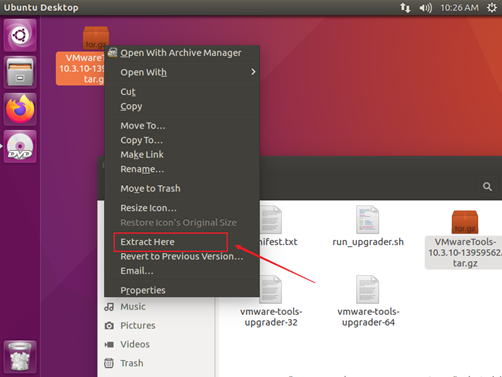Open the sound volume indicator
The height and width of the screenshot is (377, 502).
pos(426,7)
